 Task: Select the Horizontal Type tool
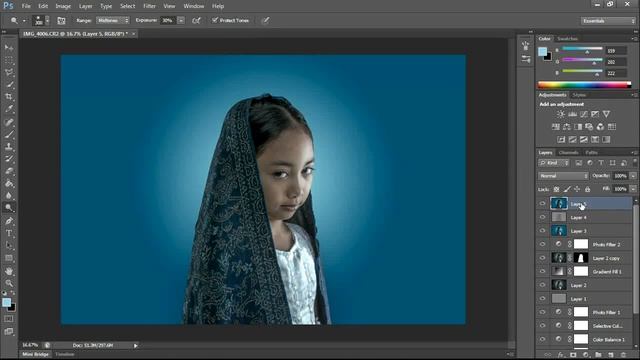click(9, 233)
